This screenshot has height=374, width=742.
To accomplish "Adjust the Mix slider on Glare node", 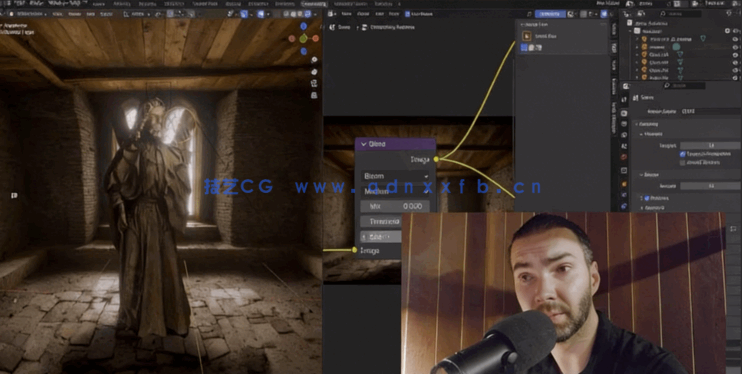I will 395,206.
